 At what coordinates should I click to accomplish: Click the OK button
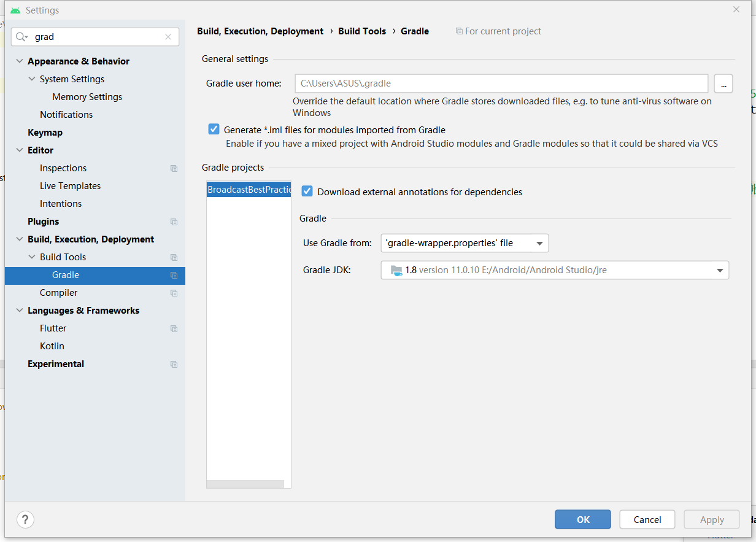pos(583,519)
